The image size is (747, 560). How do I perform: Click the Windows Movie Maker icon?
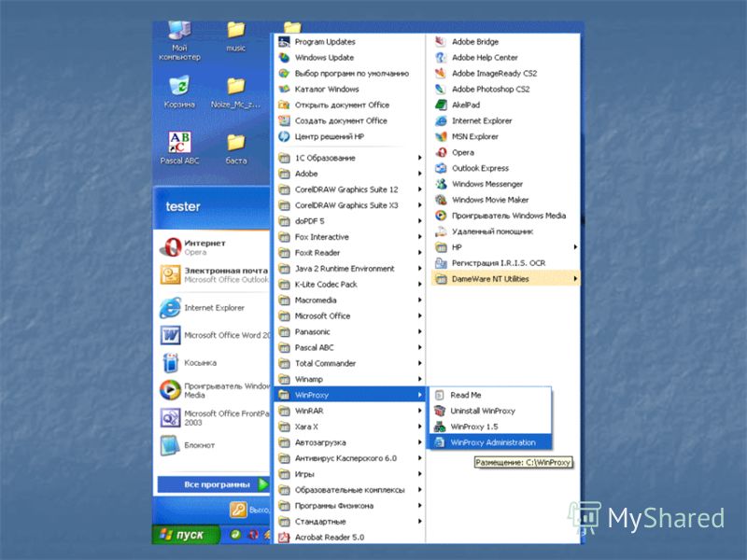coord(441,200)
